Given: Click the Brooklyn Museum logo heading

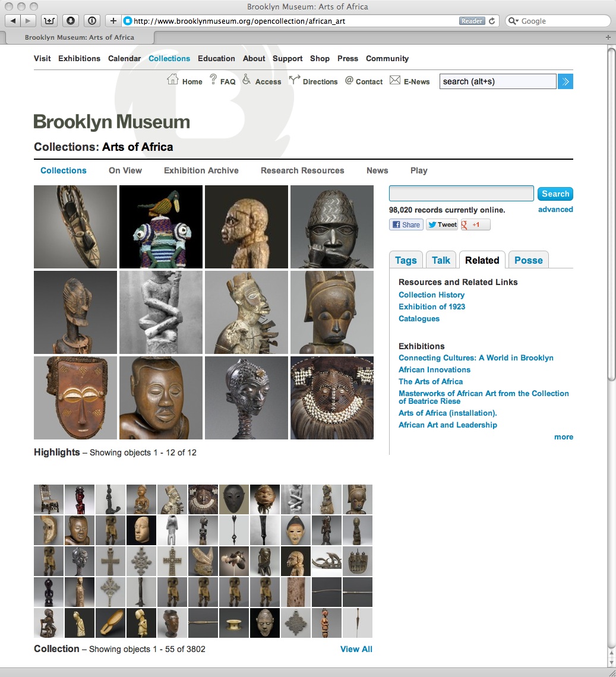Looking at the screenshot, I should click(112, 122).
